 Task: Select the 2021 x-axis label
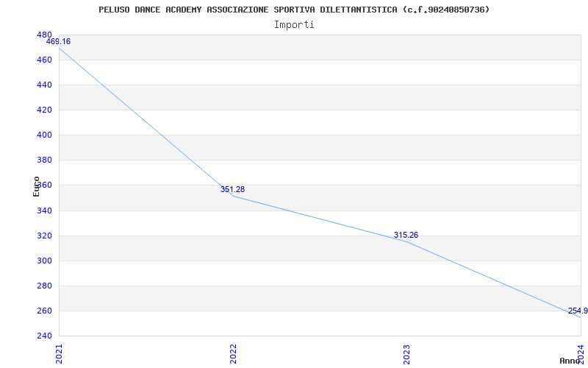pos(59,354)
